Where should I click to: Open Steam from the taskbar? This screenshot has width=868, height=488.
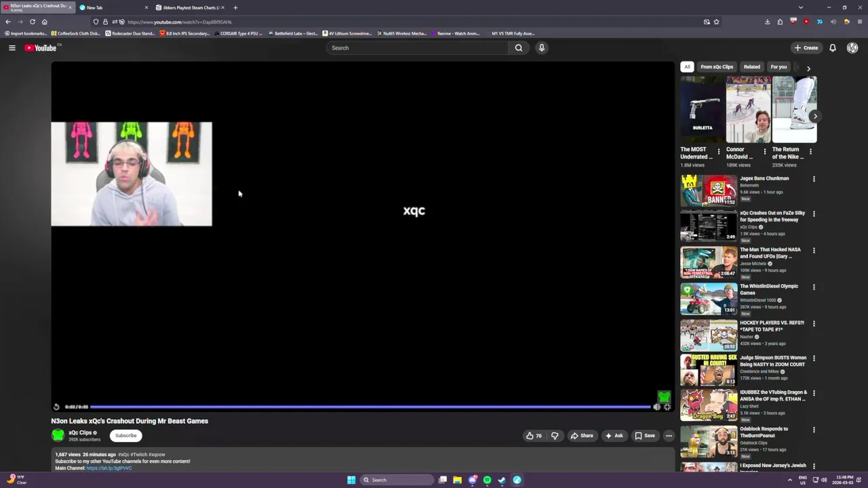502,480
